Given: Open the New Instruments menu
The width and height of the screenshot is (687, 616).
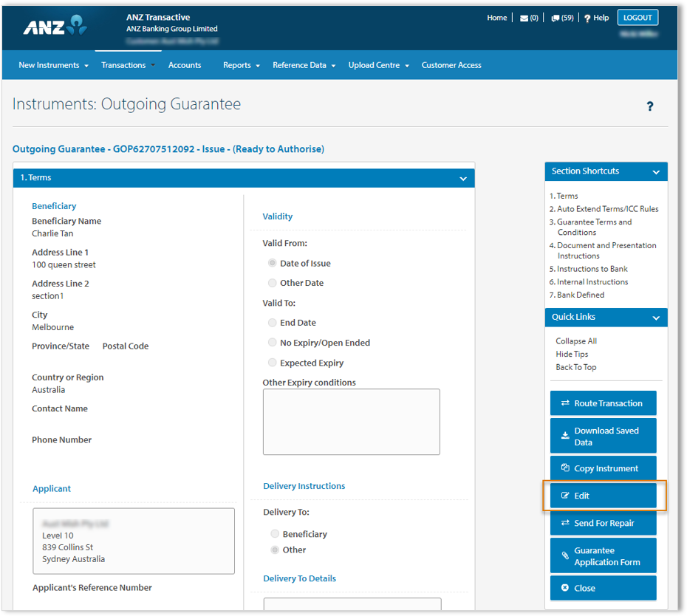Looking at the screenshot, I should [x=52, y=65].
